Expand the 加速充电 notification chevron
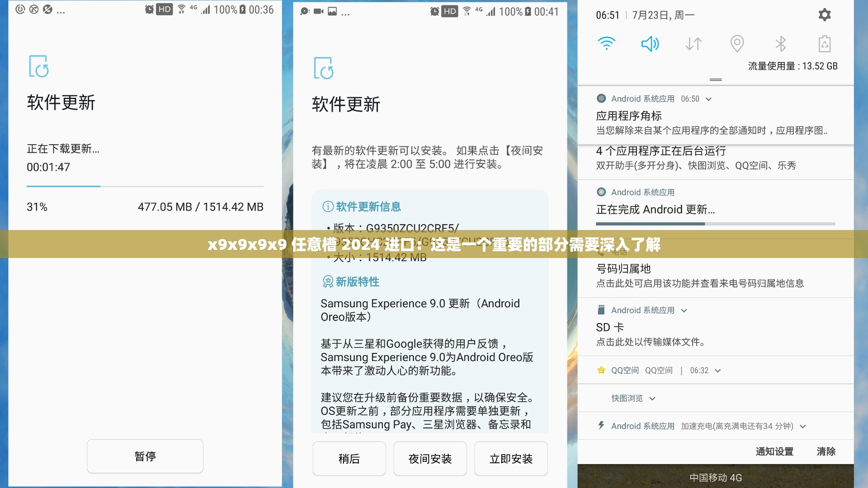The image size is (868, 488). (803, 426)
